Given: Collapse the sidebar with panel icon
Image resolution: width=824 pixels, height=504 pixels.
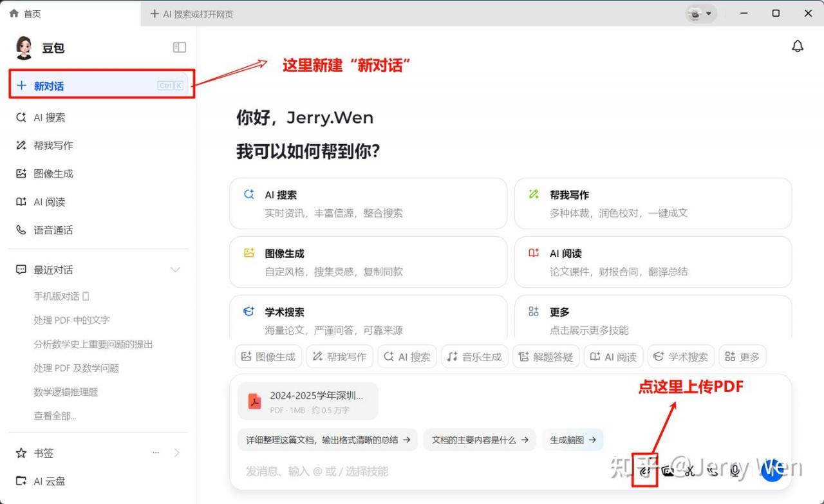Looking at the screenshot, I should pos(180,48).
